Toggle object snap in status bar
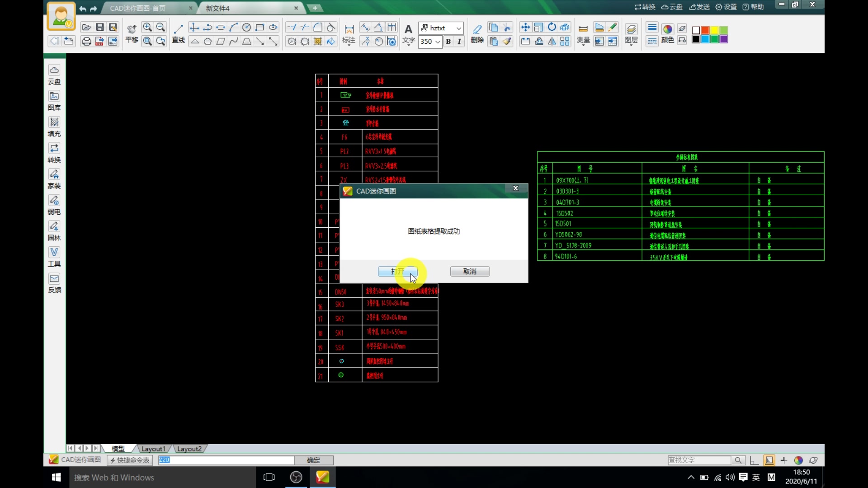Screen dimensions: 868x488 pos(769,460)
